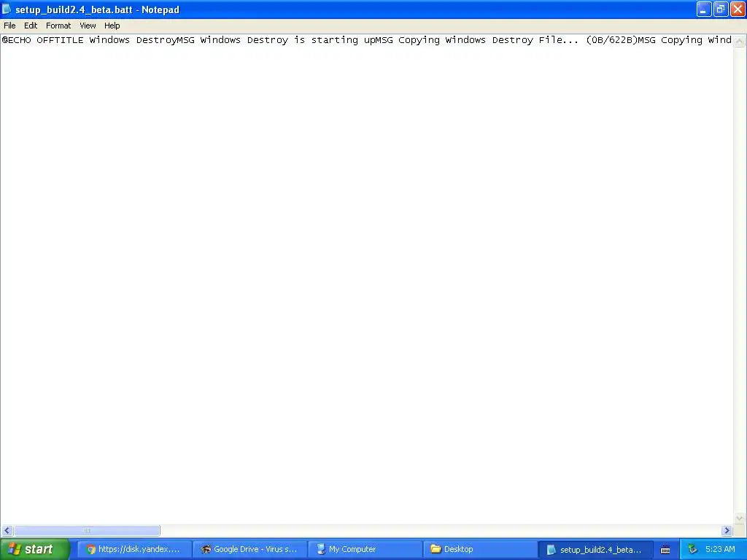This screenshot has height=560, width=747.
Task: Select setup_build2.4_beta Notepad taskbar button
Action: 595,550
